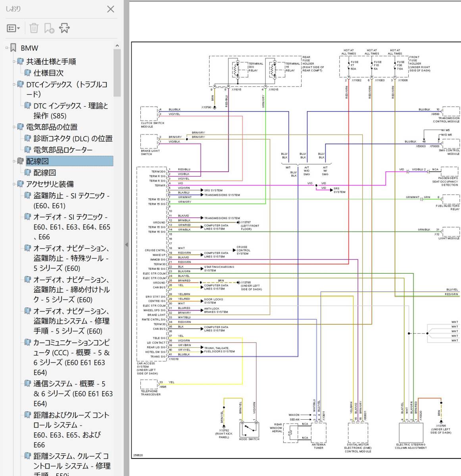461x476 pixels.
Task: Open DTC インデックス - 理論と操作 (S85)
Action: [71, 111]
